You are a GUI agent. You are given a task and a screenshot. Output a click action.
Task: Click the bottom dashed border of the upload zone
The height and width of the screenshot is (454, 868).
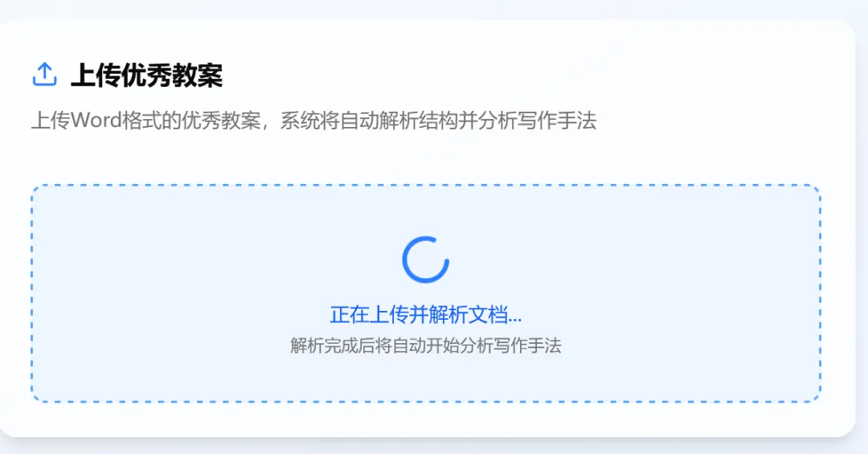click(x=425, y=401)
